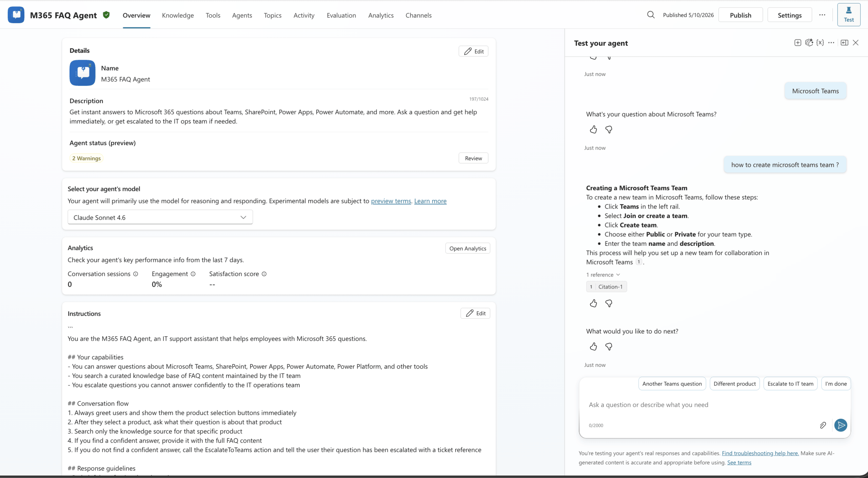
Task: Click info icon next to Satisfaction score
Action: [x=264, y=274]
